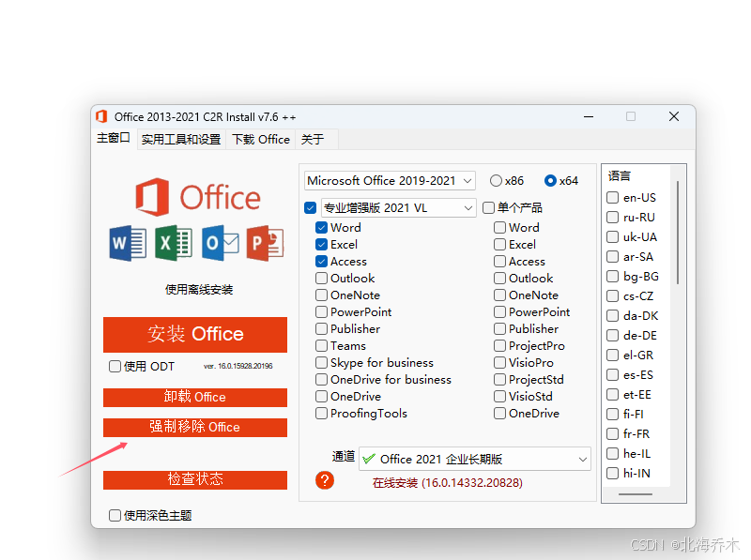Check the Teams checkbox
The height and width of the screenshot is (560, 751).
(x=321, y=345)
